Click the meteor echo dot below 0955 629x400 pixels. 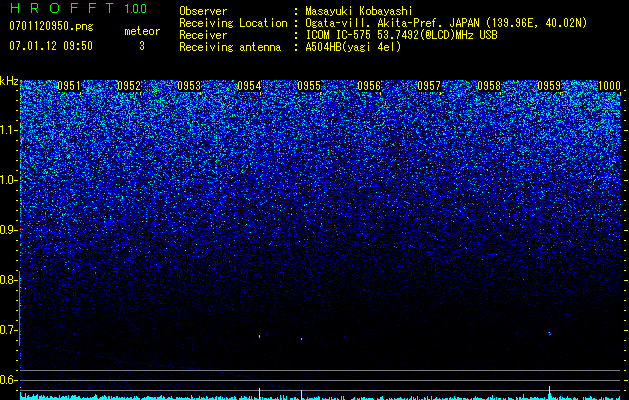[301, 339]
